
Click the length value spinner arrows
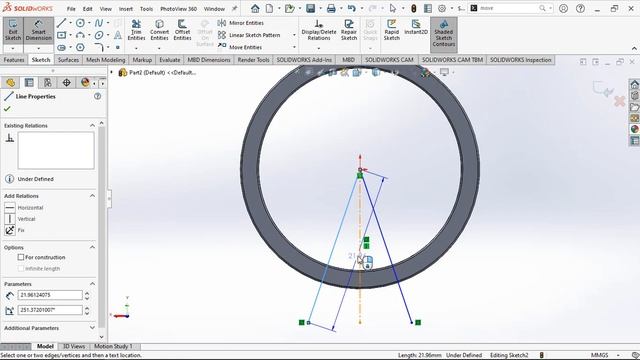pos(87,295)
